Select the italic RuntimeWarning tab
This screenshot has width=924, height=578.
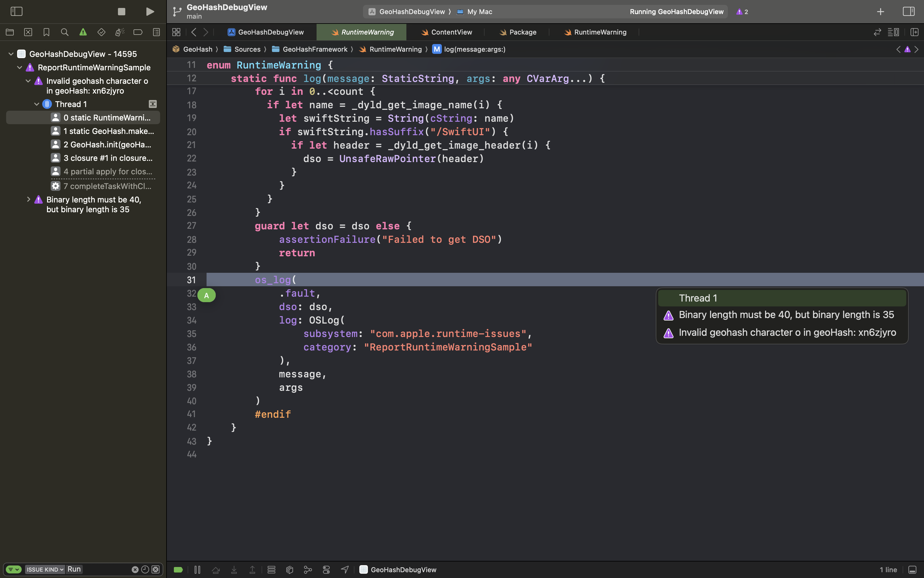pos(361,32)
